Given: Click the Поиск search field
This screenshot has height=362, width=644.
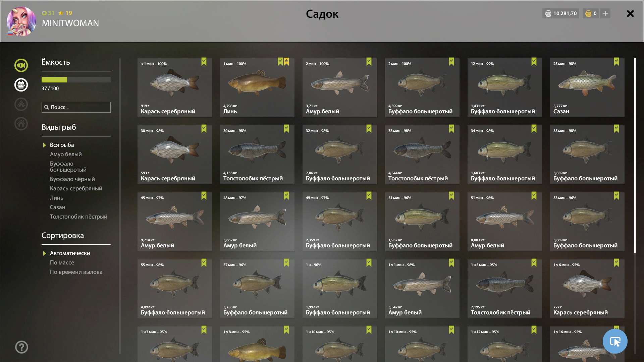Looking at the screenshot, I should (x=76, y=107).
